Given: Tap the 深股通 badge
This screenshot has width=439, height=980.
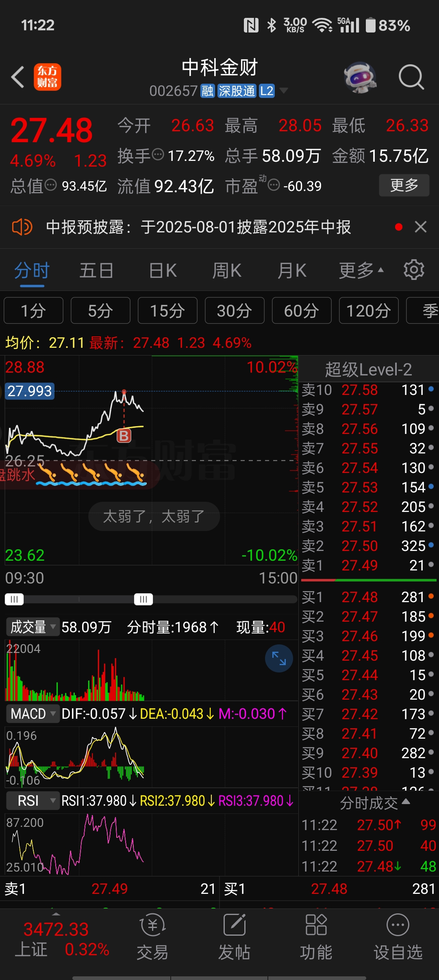Looking at the screenshot, I should [237, 91].
